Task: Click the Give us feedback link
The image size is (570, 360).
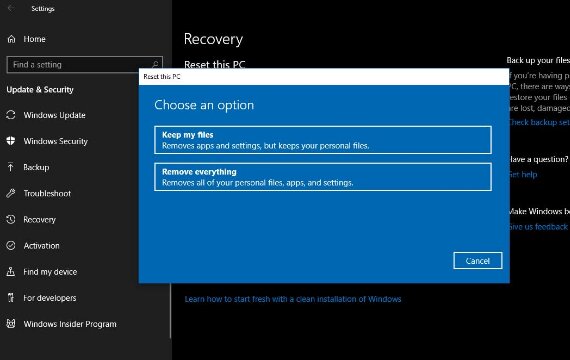Action: (x=538, y=227)
